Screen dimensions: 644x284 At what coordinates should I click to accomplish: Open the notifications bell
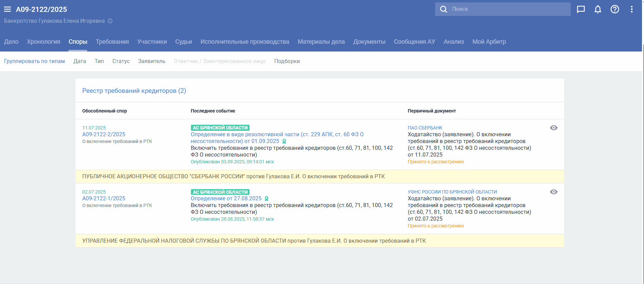point(598,9)
